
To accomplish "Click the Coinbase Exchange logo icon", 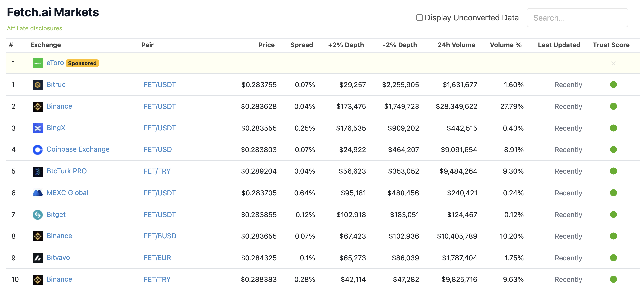I will (x=37, y=150).
